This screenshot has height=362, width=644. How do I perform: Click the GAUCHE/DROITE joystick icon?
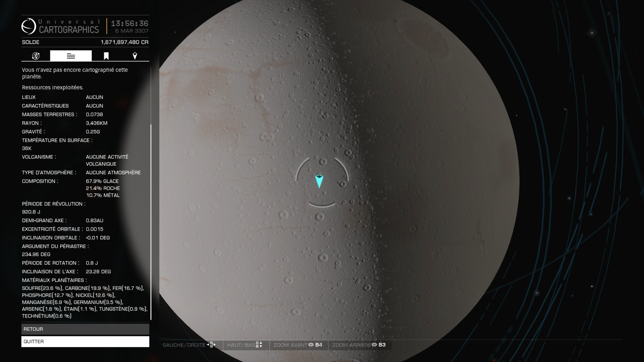tap(211, 345)
